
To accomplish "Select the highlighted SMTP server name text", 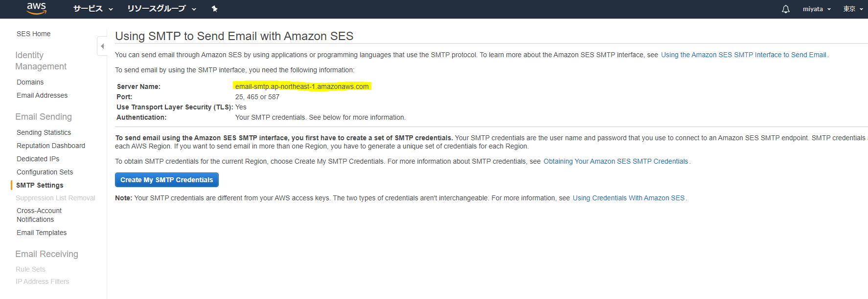I will click(302, 86).
